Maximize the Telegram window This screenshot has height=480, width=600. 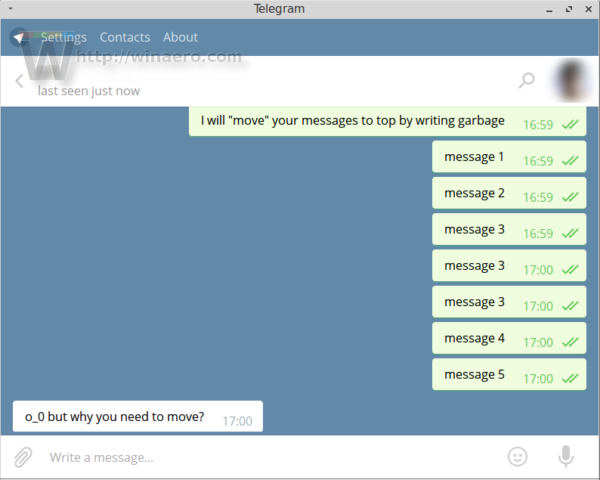(x=569, y=9)
